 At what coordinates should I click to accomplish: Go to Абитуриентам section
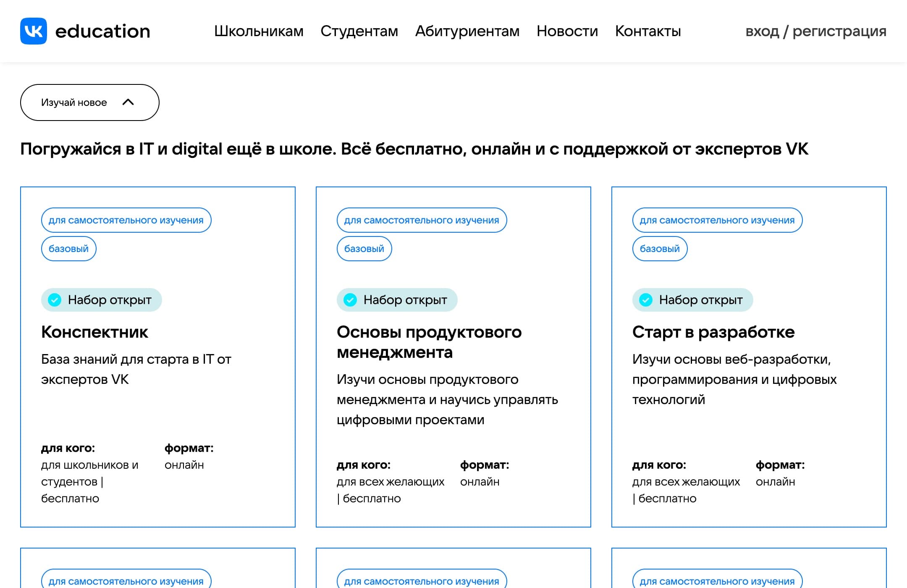(x=467, y=31)
